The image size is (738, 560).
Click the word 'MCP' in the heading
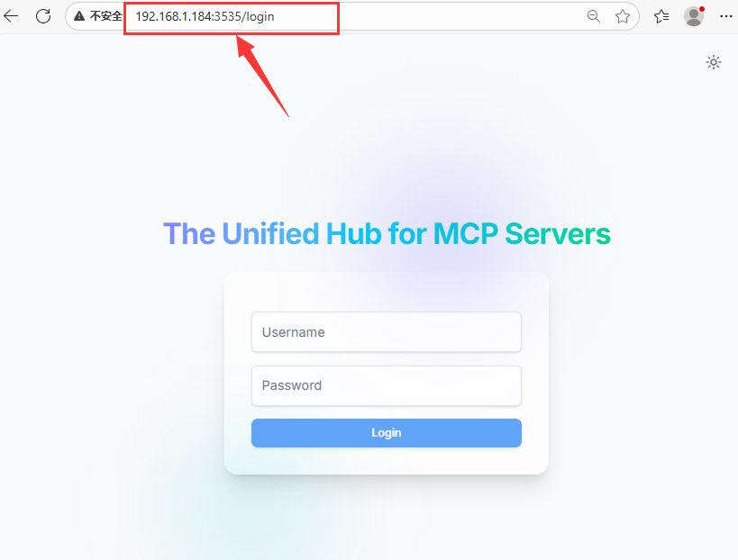(466, 234)
